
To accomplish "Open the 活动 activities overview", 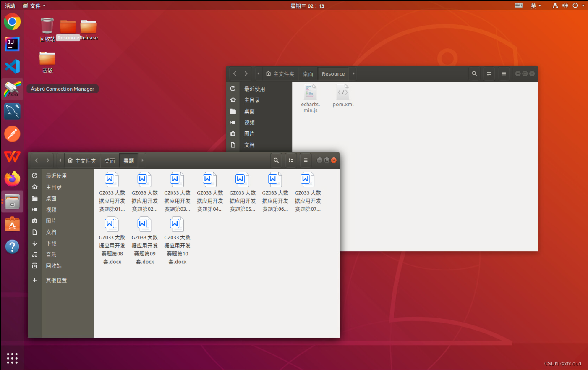I will (x=10, y=6).
